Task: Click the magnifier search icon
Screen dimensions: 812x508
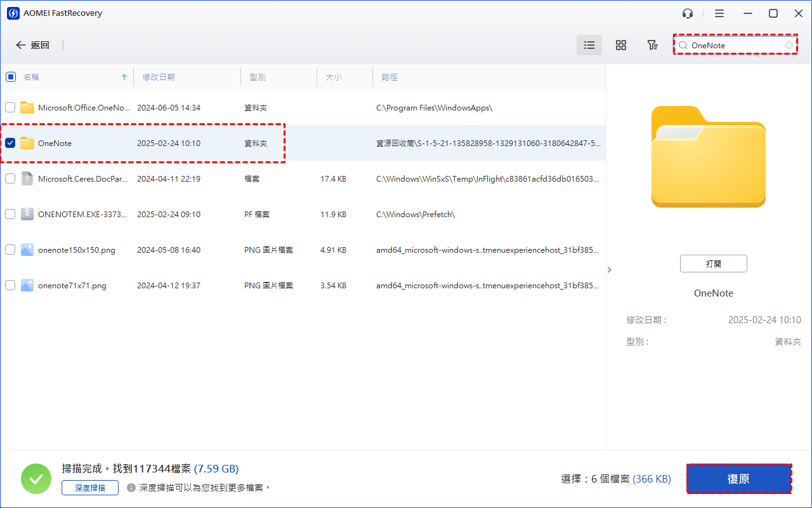Action: tap(683, 46)
